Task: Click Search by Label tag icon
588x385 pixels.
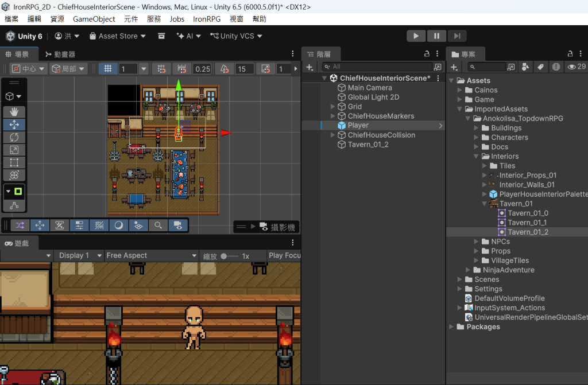Action: coord(540,67)
